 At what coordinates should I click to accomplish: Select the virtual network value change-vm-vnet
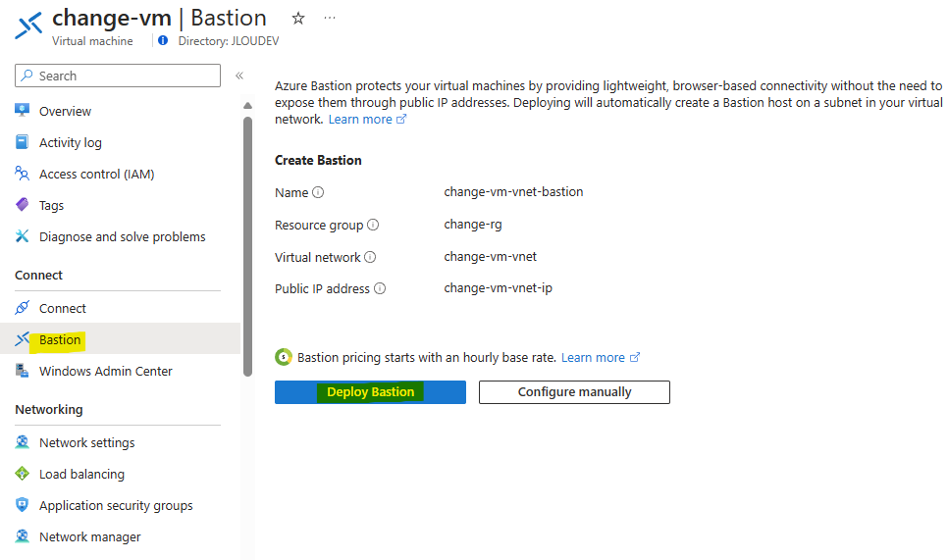point(491,257)
